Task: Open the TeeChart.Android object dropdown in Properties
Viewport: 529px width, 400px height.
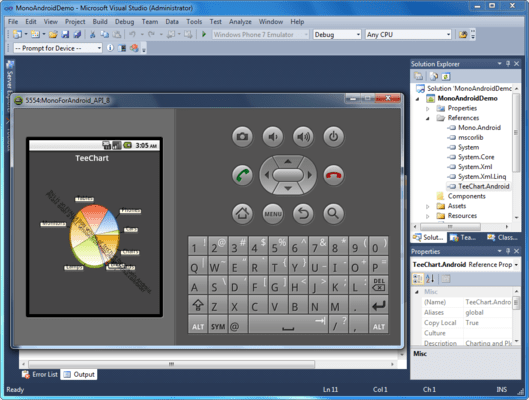Action: click(517, 265)
